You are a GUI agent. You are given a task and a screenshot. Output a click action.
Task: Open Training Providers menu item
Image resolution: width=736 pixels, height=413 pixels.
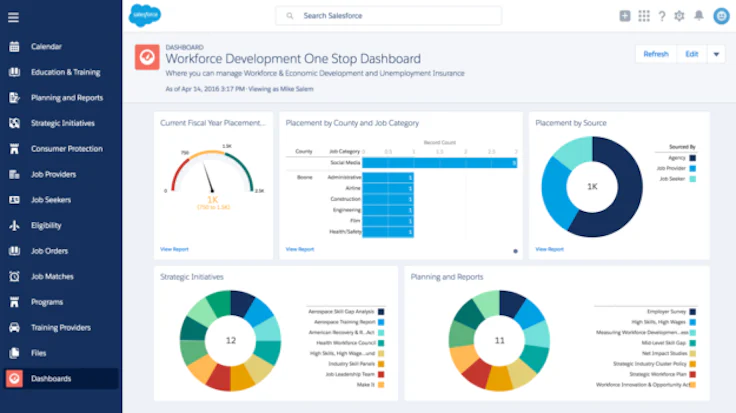(61, 328)
